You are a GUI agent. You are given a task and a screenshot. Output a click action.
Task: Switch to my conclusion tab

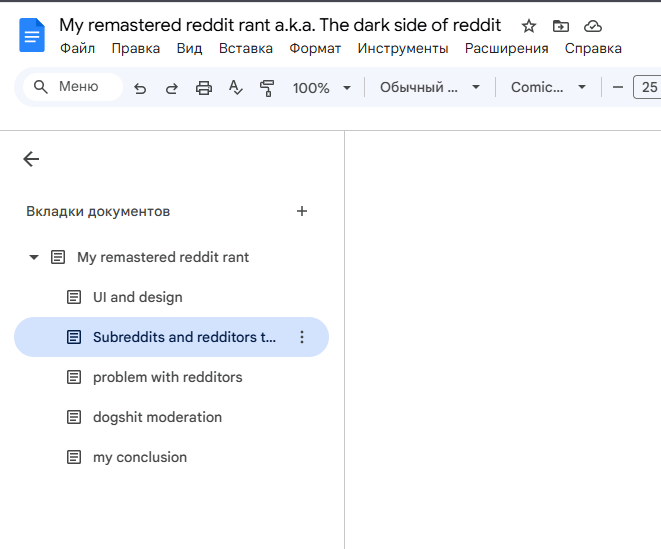coord(172,458)
